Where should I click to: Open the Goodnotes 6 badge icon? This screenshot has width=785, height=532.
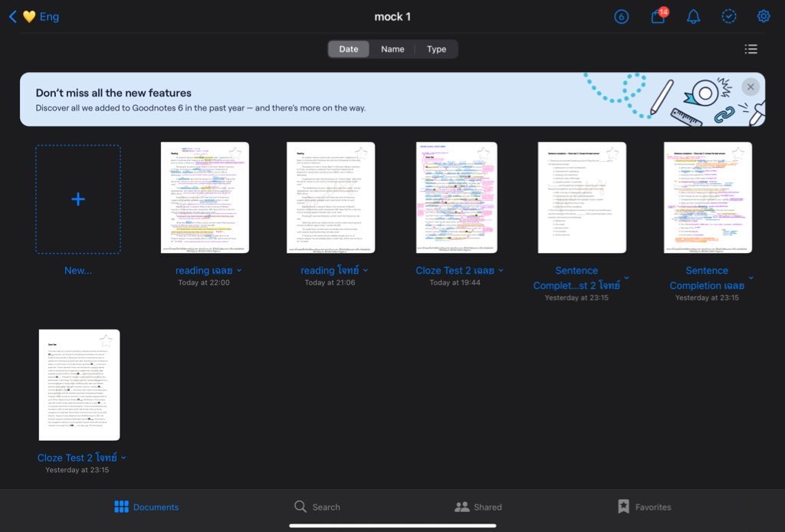click(x=621, y=17)
